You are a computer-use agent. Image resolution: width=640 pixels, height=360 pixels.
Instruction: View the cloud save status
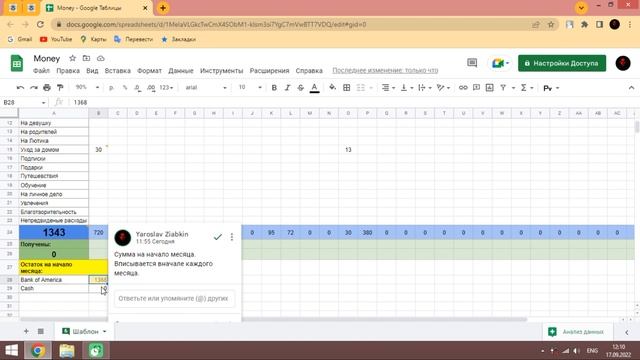(100, 58)
